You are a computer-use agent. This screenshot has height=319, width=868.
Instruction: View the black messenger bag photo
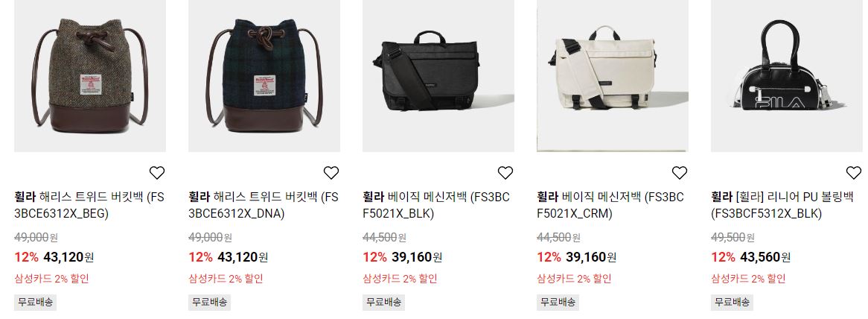[x=438, y=76]
